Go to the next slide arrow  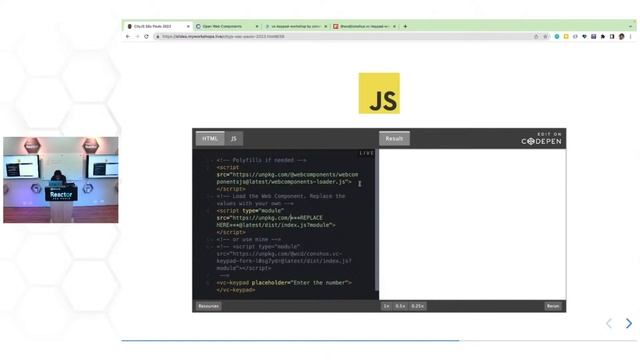tap(629, 323)
